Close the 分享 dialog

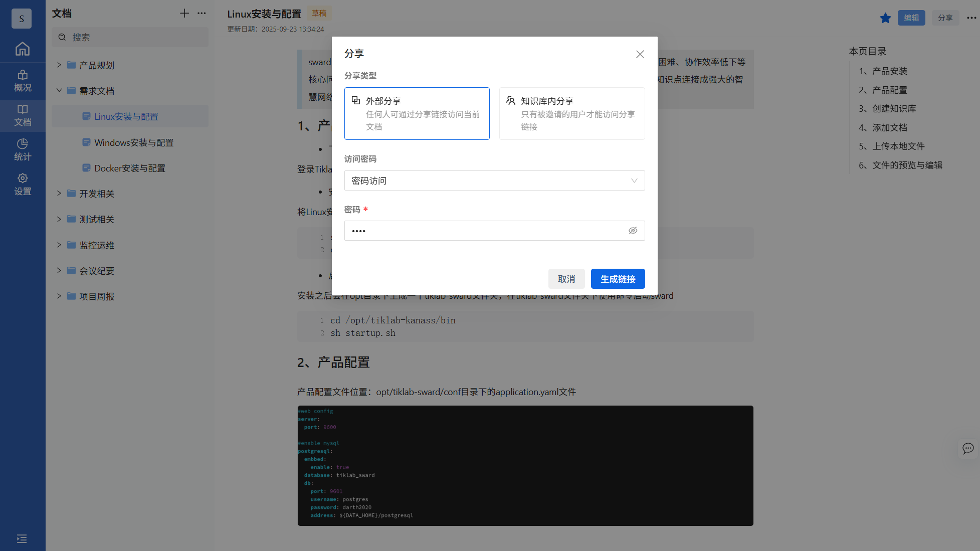(x=640, y=54)
